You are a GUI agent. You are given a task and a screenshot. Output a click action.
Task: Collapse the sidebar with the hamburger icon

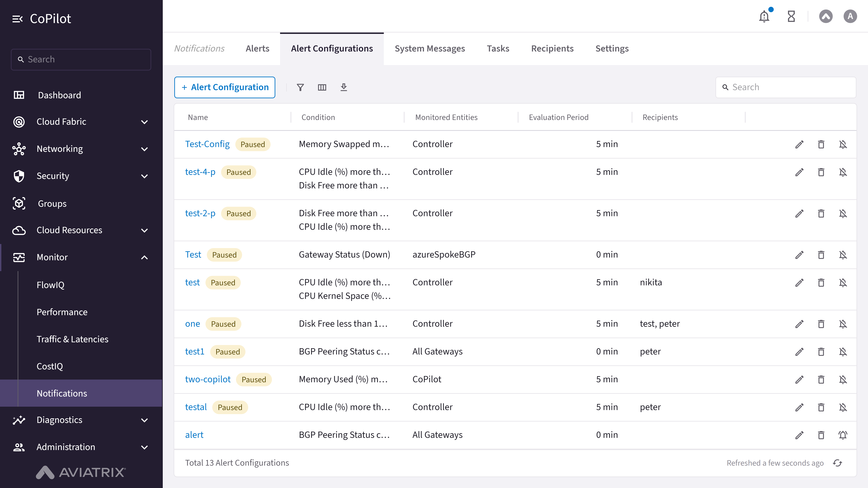pyautogui.click(x=17, y=19)
